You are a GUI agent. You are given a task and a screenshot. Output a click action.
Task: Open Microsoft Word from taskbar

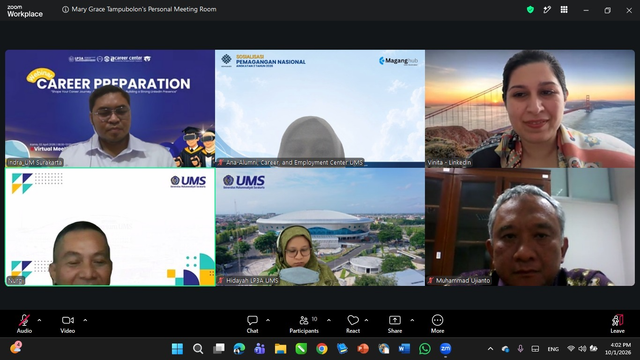pyautogui.click(x=404, y=349)
